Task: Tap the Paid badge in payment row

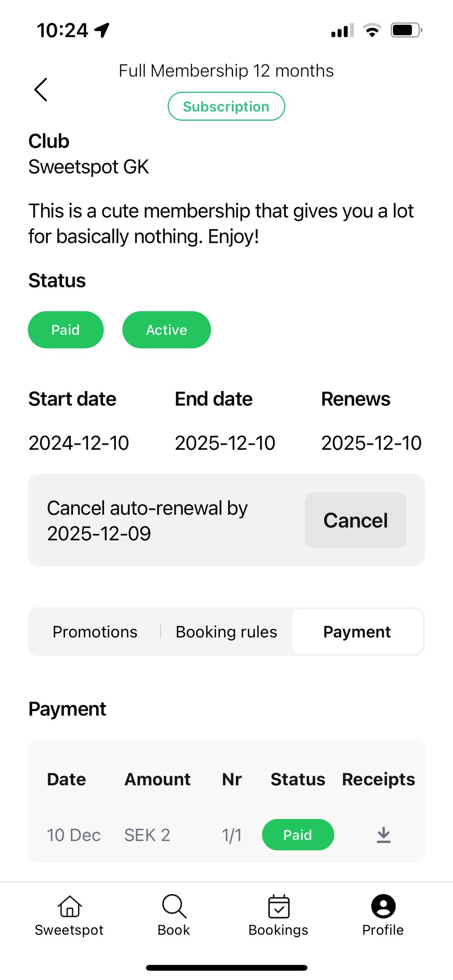Action: (298, 835)
